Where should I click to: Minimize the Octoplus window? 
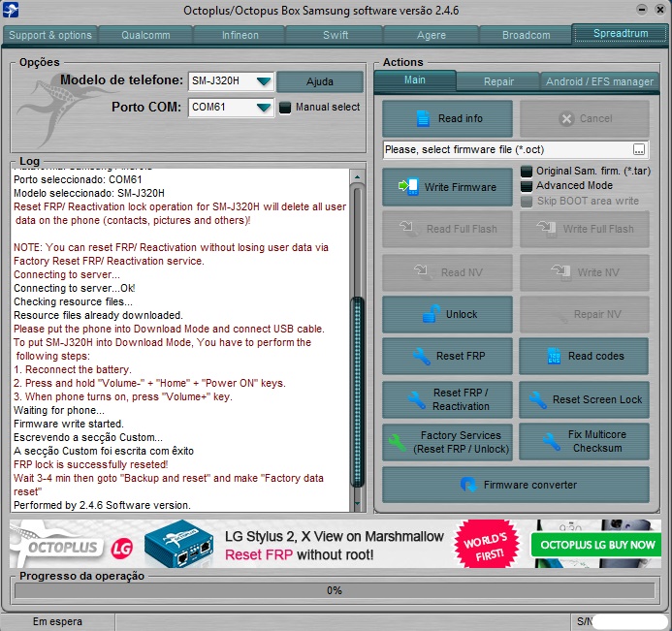pyautogui.click(x=642, y=10)
